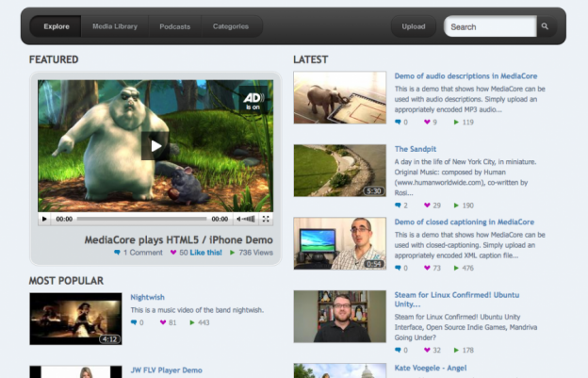Open the Kate Voegele - Angel link

point(431,368)
